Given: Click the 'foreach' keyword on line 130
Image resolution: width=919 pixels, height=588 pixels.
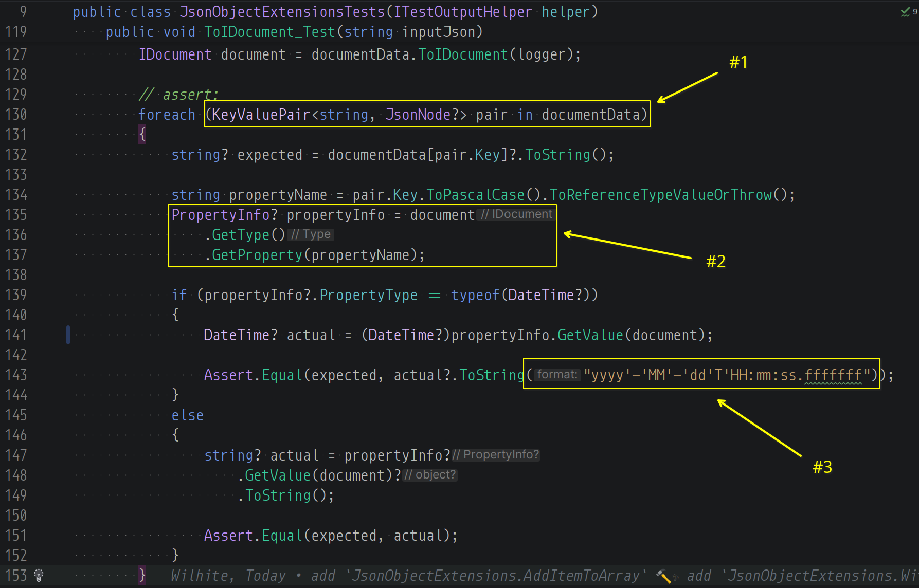Looking at the screenshot, I should (167, 115).
